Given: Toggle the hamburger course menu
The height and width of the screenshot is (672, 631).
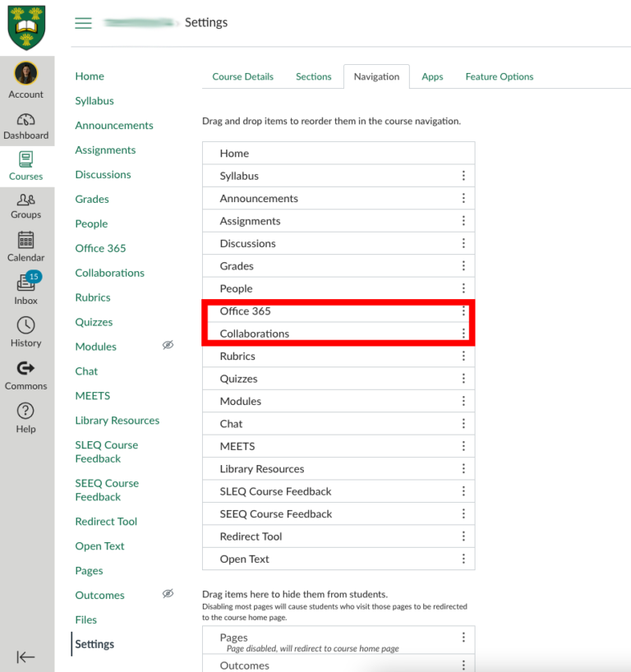Looking at the screenshot, I should pyautogui.click(x=83, y=23).
